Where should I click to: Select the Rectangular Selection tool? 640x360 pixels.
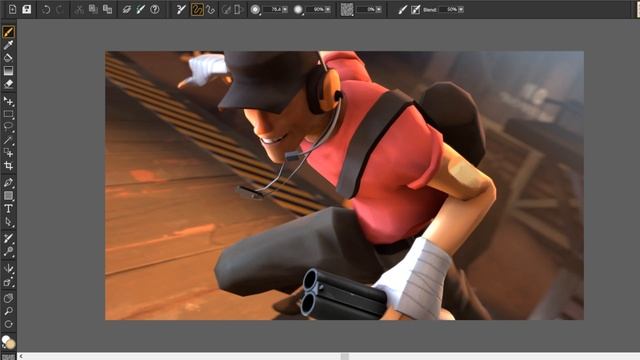[x=8, y=114]
